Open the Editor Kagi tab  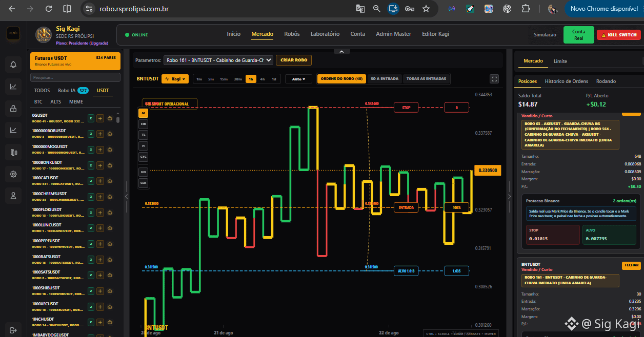coord(435,34)
